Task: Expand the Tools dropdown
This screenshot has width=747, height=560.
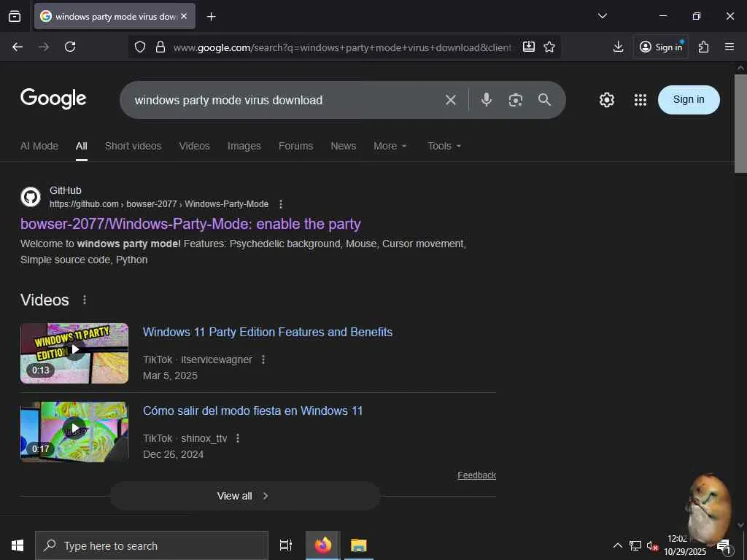Action: click(444, 146)
